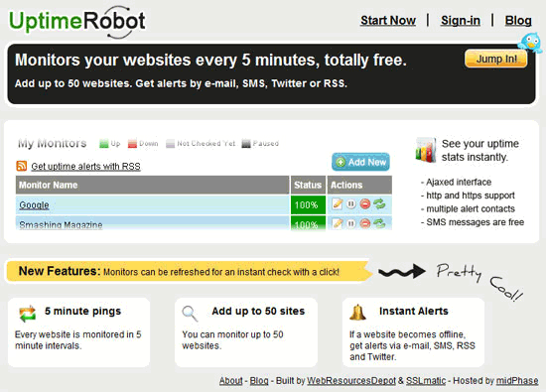Open the Blog footer link
The image size is (546, 392).
point(259,381)
